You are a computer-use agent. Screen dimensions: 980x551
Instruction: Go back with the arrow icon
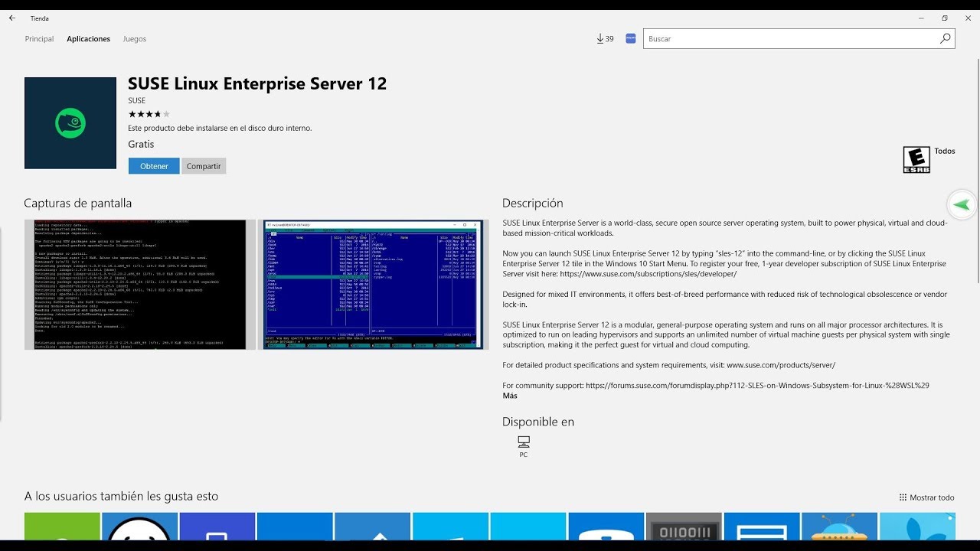click(11, 18)
